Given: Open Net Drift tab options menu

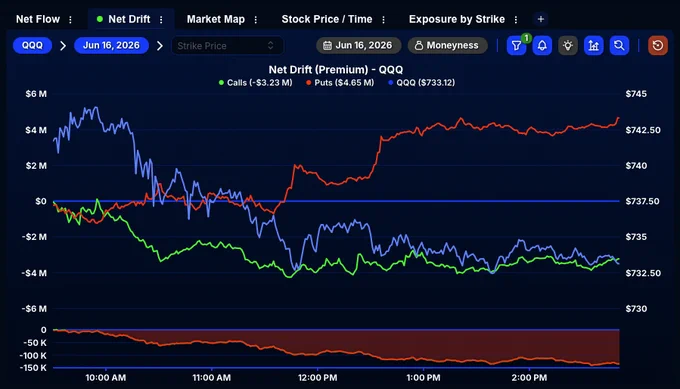Looking at the screenshot, I should click(x=161, y=20).
